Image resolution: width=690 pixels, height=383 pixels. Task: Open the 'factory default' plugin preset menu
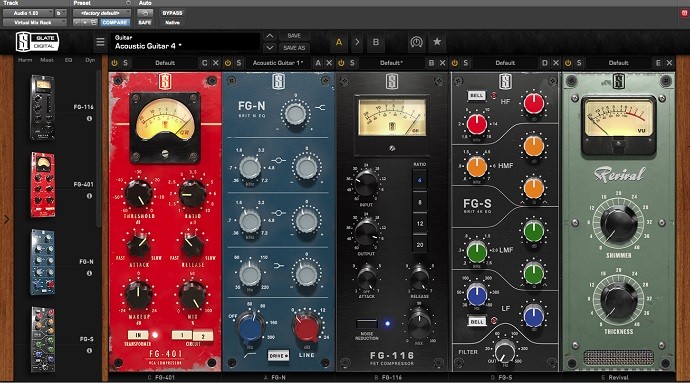click(102, 13)
